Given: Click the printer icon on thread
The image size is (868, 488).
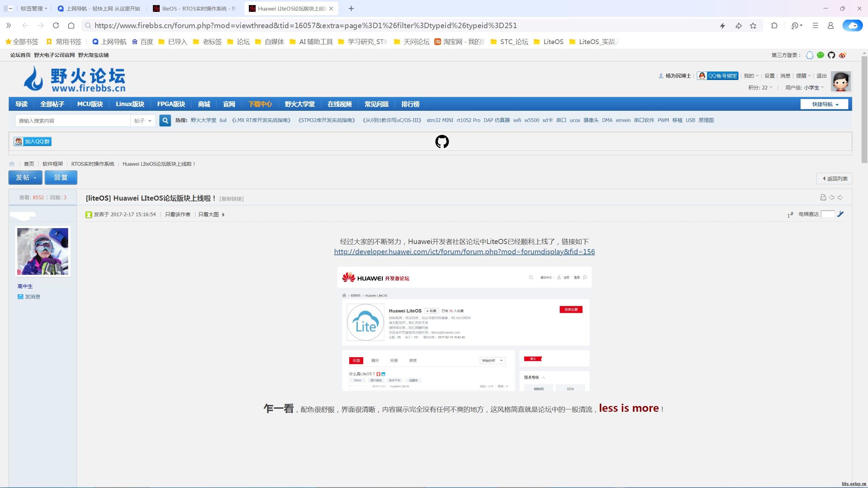Looking at the screenshot, I should [x=823, y=197].
